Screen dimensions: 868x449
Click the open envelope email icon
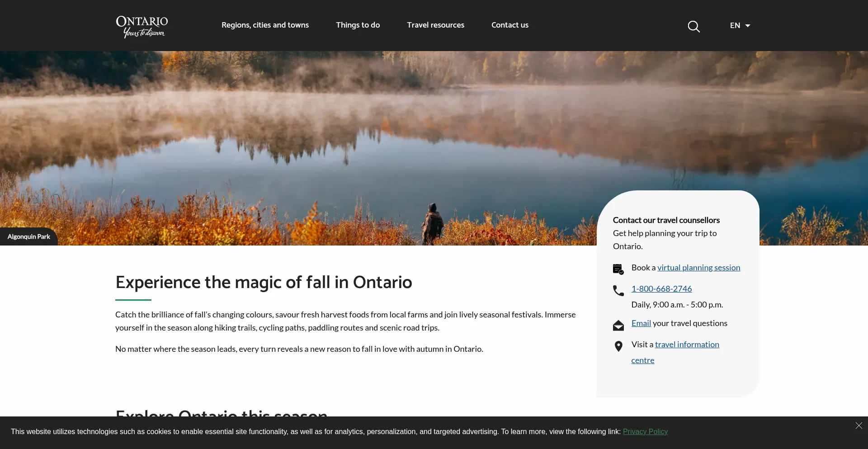(618, 325)
